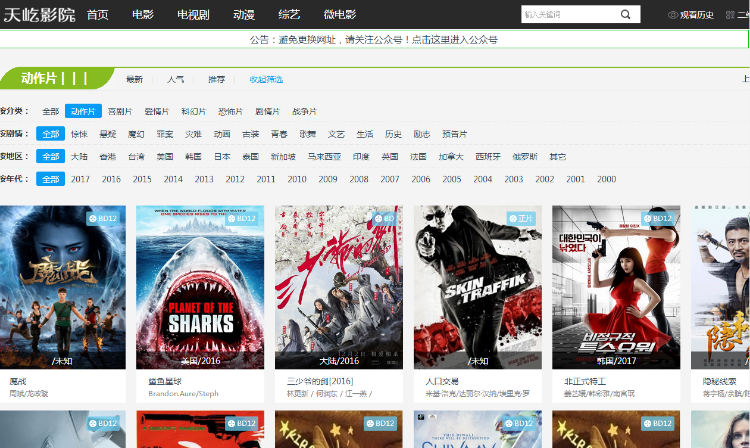Image resolution: width=750 pixels, height=448 pixels.
Task: Click 魔战 title link
Action: (x=18, y=381)
